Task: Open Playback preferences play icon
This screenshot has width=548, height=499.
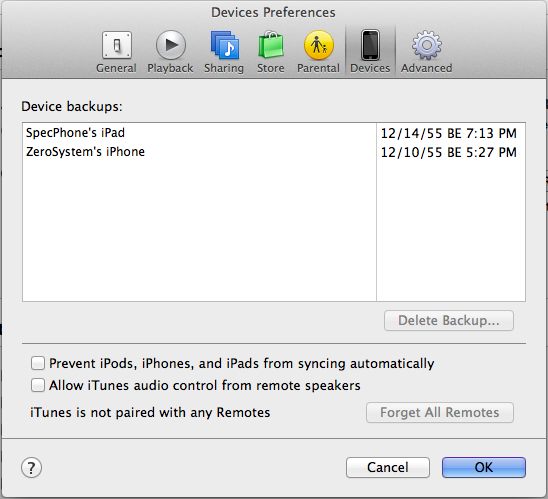Action: coord(171,45)
